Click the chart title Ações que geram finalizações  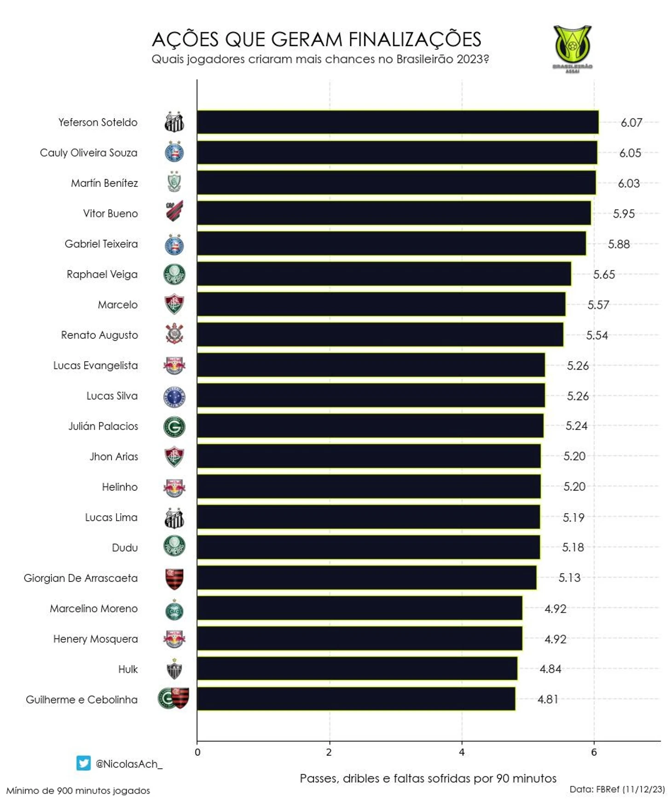(x=317, y=39)
